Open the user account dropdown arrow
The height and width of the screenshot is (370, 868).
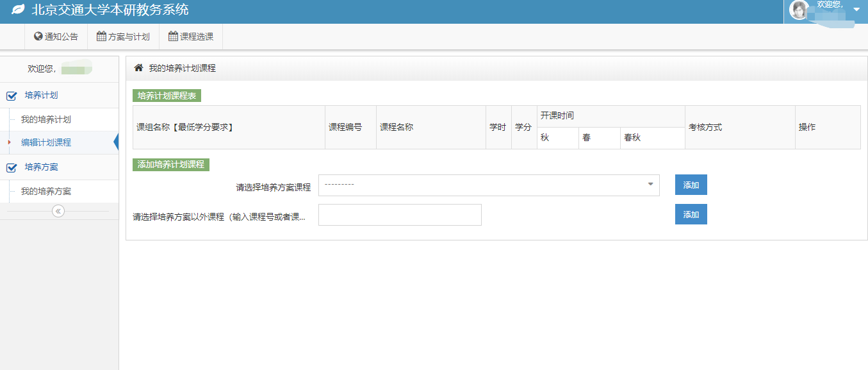pos(856,9)
